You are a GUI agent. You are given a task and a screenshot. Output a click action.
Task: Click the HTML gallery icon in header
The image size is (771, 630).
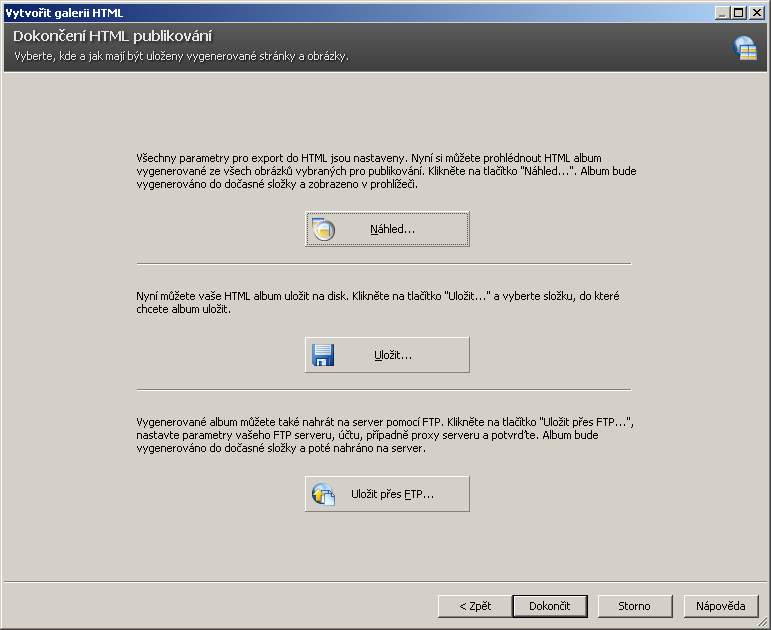coord(745,47)
